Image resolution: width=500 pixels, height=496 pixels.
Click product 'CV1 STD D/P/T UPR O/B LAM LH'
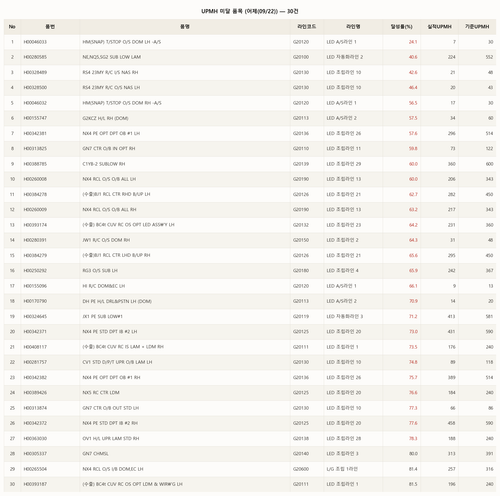click(117, 362)
